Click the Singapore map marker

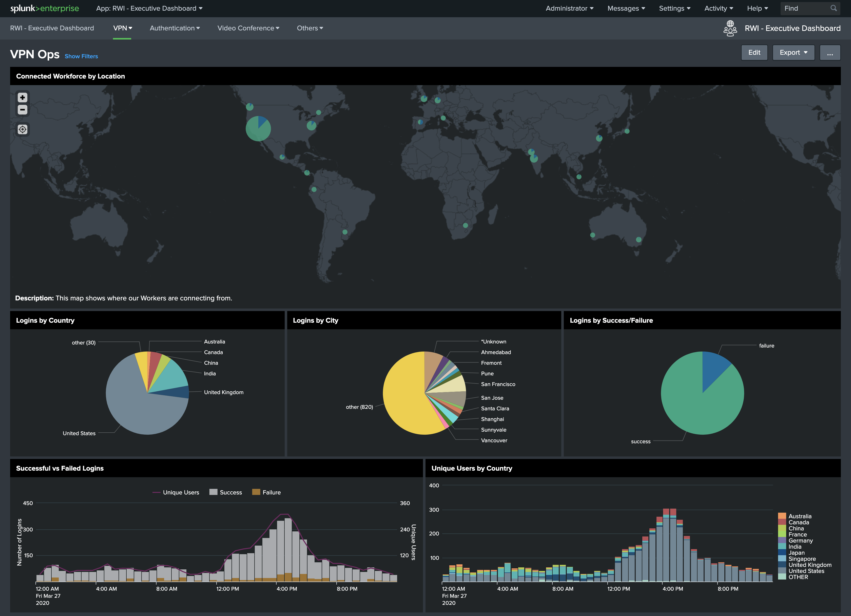click(x=579, y=177)
